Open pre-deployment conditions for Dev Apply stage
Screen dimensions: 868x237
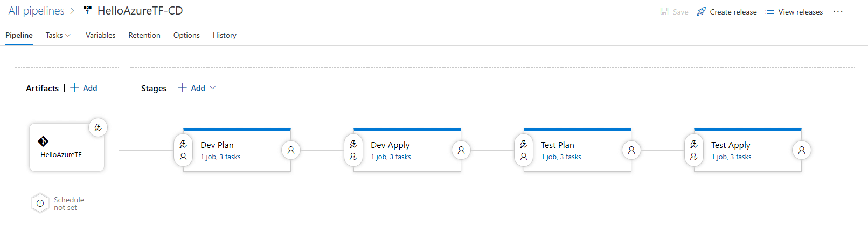(353, 150)
